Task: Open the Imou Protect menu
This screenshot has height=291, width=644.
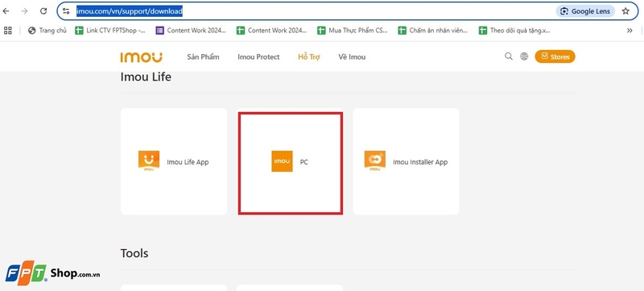Action: [258, 57]
